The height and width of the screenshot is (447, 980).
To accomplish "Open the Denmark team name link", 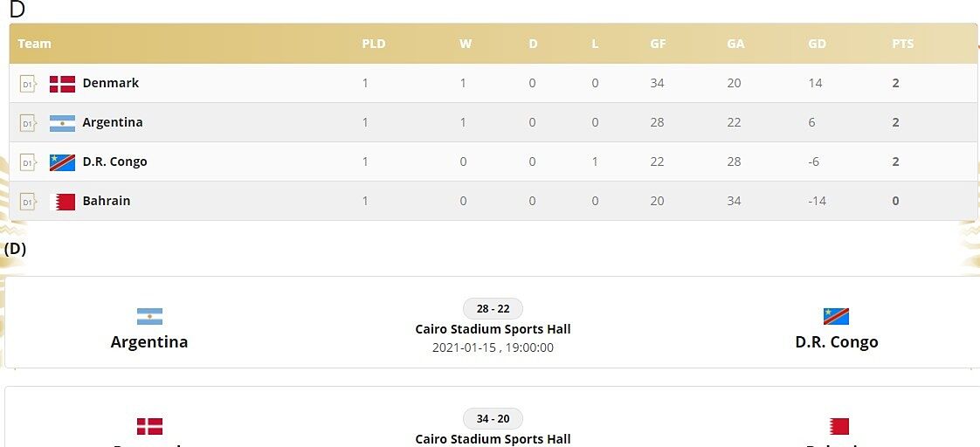I will pos(111,83).
